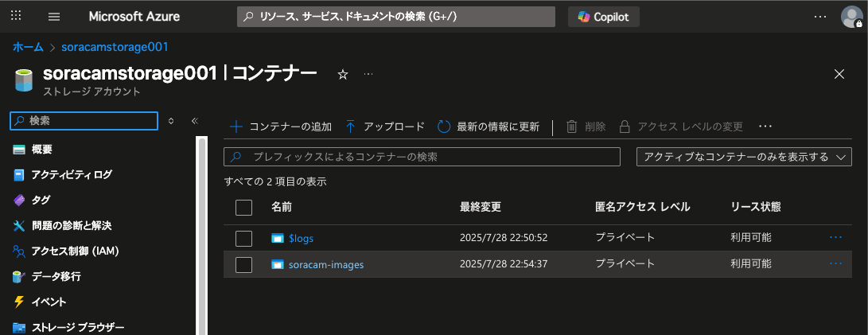Open the soracam-images row context ellipsis
Screen dimensions: 868x335
pos(835,264)
